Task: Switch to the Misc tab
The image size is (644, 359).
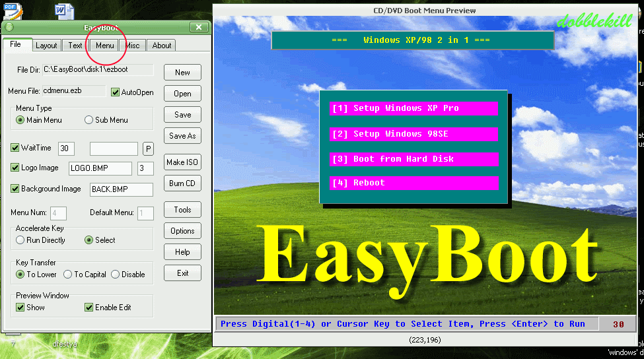Action: pyautogui.click(x=132, y=46)
